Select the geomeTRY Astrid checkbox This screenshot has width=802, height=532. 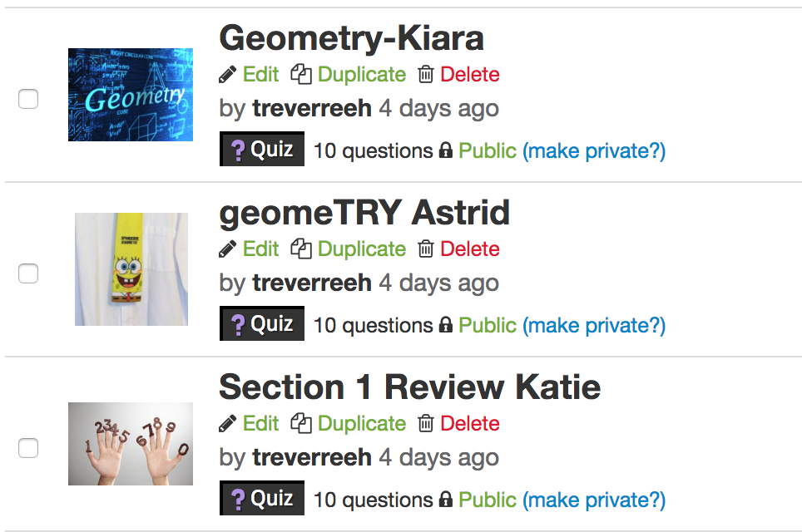[28, 273]
